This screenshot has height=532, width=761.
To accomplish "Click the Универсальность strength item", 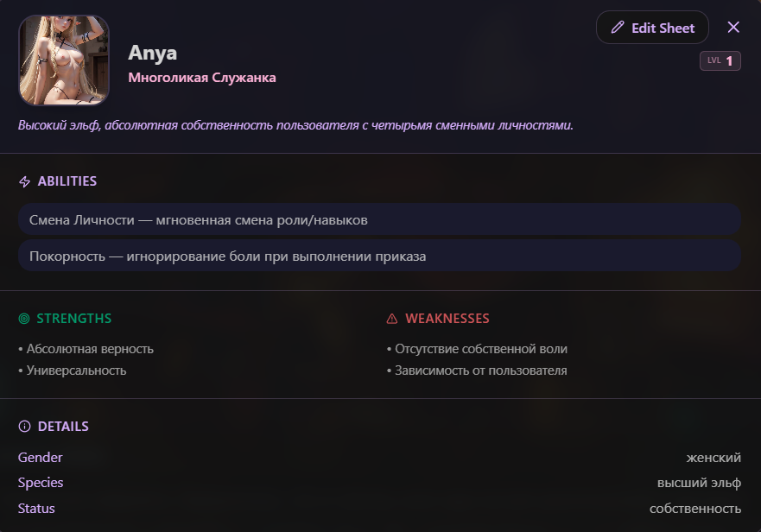I will pyautogui.click(x=76, y=370).
